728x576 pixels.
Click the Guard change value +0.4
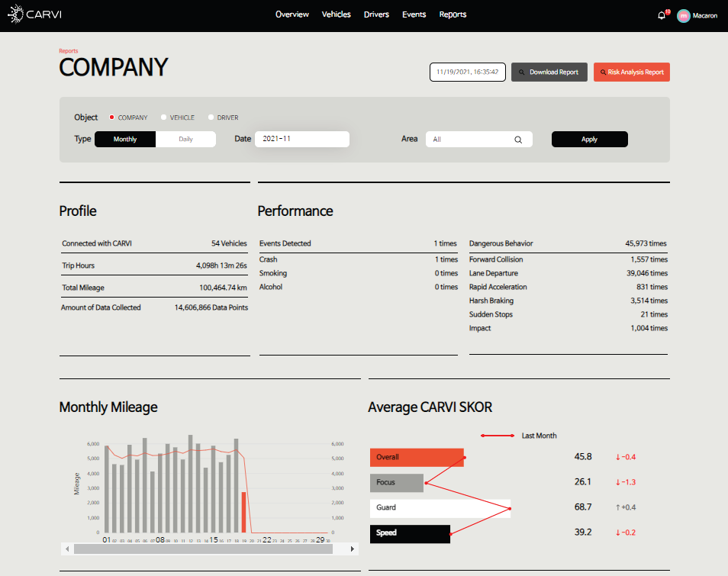click(x=626, y=507)
